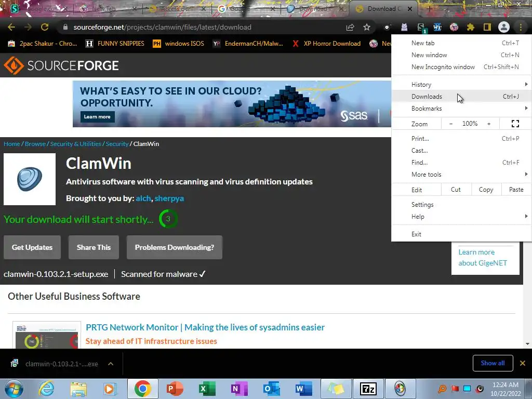Image resolution: width=532 pixels, height=399 pixels.
Task: Click the Home breadcrumb link
Action: pyautogui.click(x=12, y=144)
